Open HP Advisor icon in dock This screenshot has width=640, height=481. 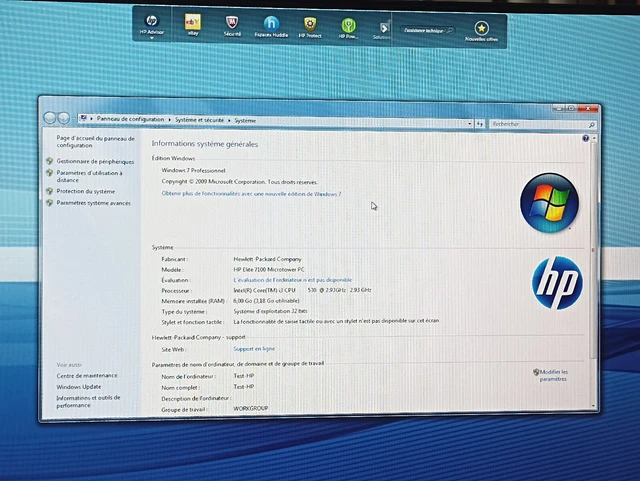(151, 24)
